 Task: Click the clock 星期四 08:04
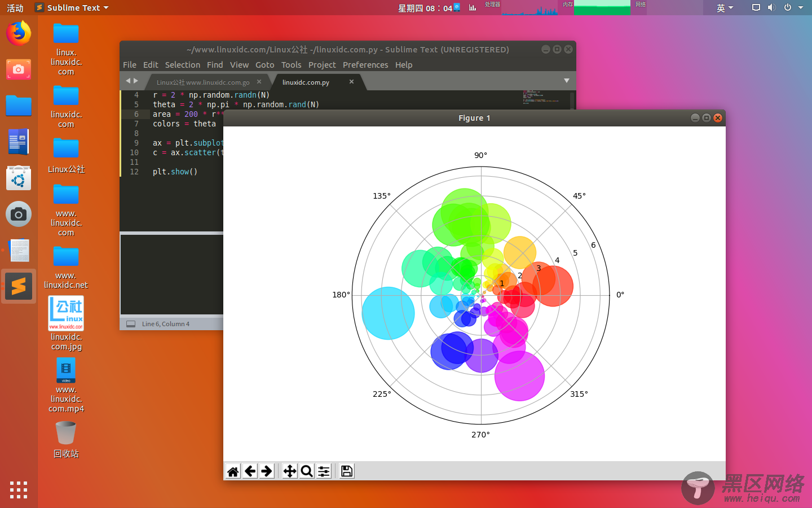tap(425, 8)
